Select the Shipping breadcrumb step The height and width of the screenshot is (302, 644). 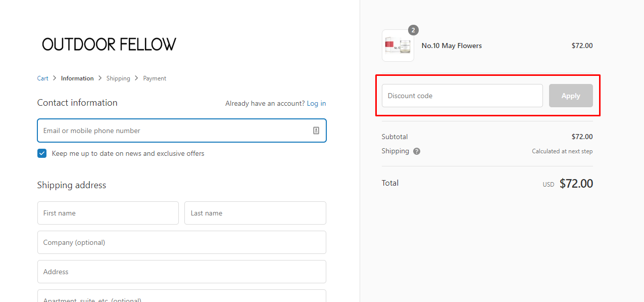pyautogui.click(x=118, y=78)
